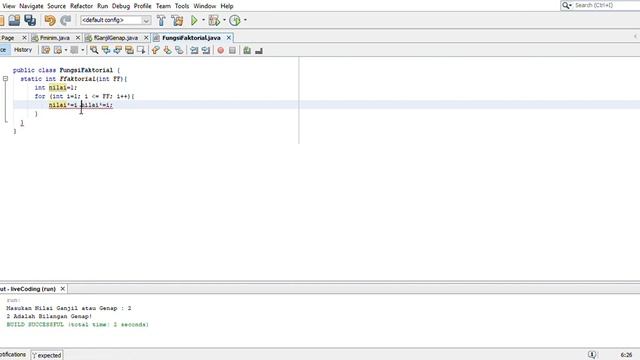Image resolution: width=640 pixels, height=360 pixels.
Task: Open the Run Project dropdown arrow
Action: (203, 20)
